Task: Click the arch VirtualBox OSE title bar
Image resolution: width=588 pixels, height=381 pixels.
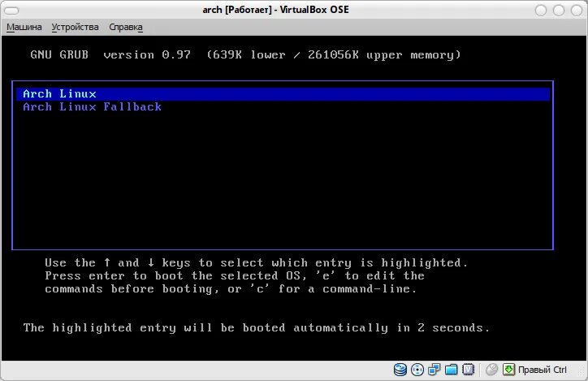Action: click(x=275, y=10)
